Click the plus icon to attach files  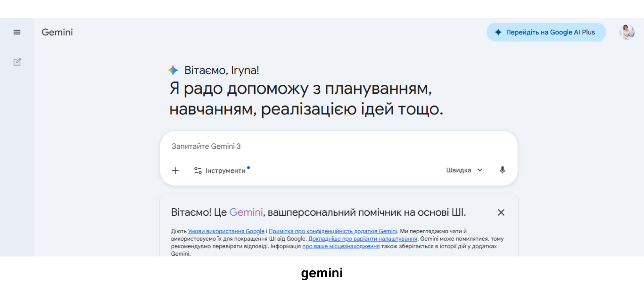tap(175, 170)
